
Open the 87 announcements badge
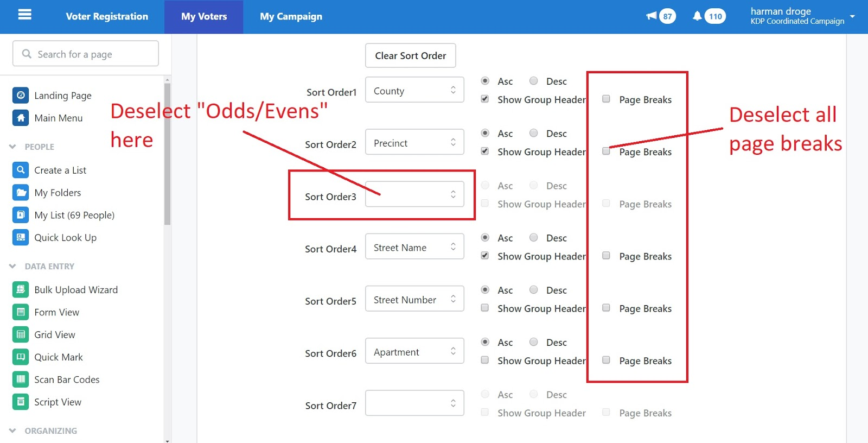pyautogui.click(x=667, y=16)
